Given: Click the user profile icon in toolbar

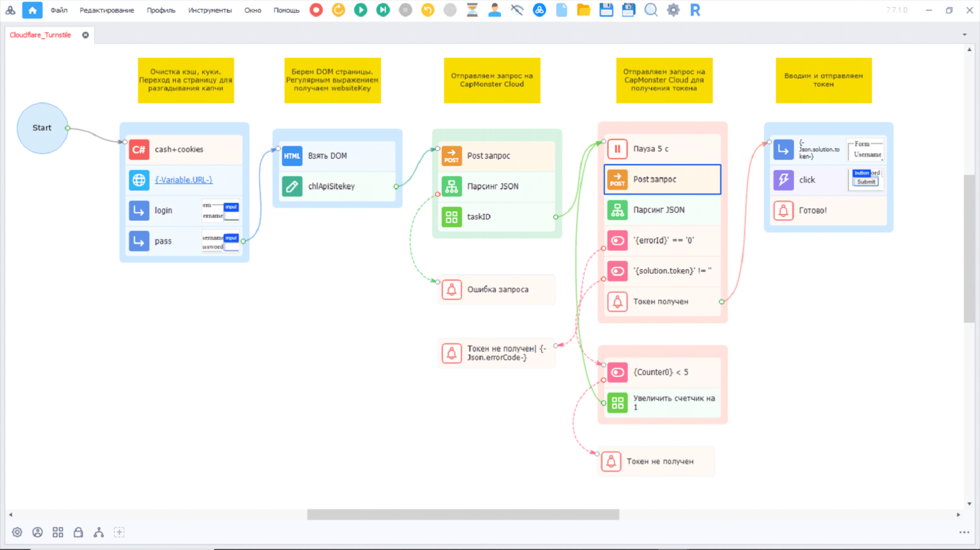Looking at the screenshot, I should pos(495,10).
